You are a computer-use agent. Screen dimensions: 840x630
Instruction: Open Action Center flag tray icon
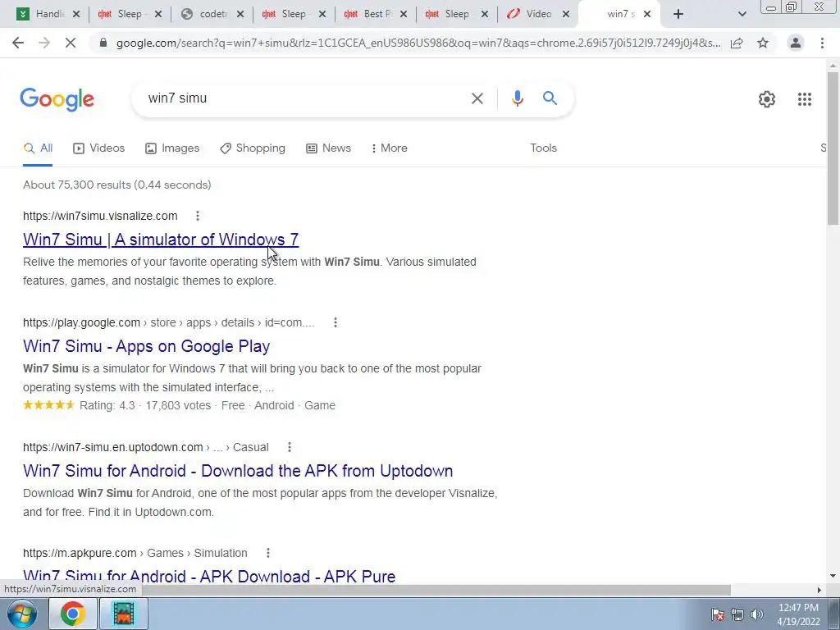(x=718, y=614)
